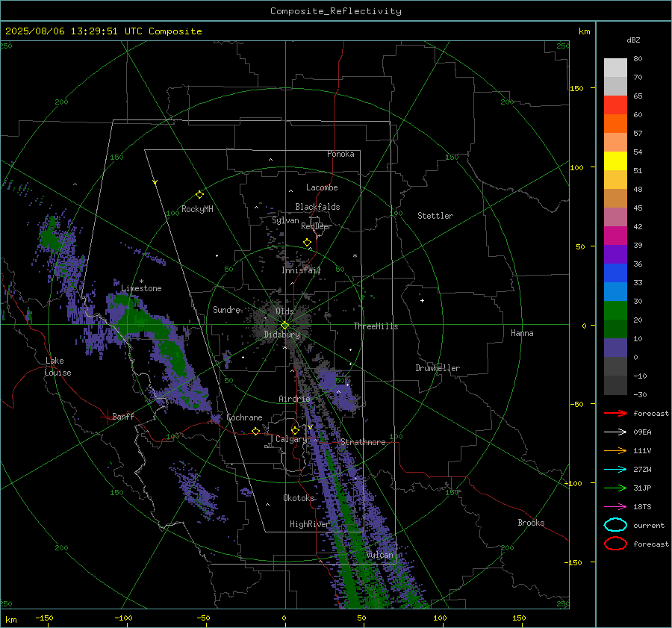Image resolution: width=672 pixels, height=628 pixels.
Task: Click the yellow radar-center diamond at Didsbury
Action: (x=285, y=326)
